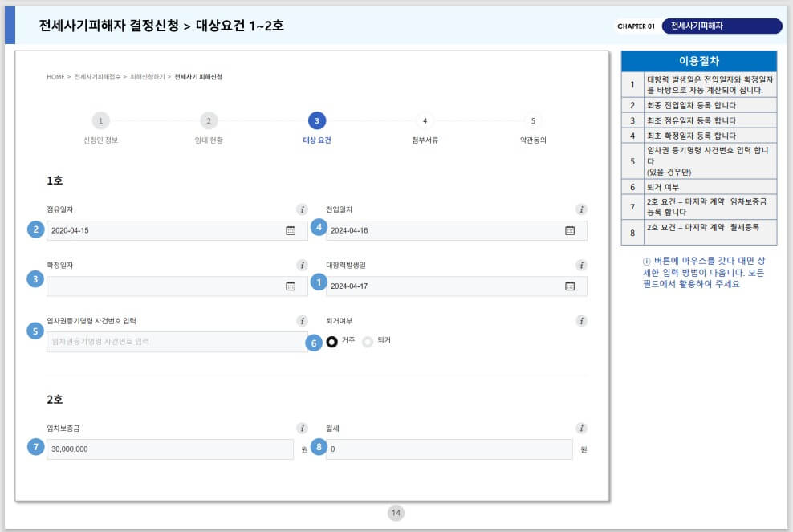Viewport: 793px width, 532px height.
Task: Click the info icon beside 임차보증금
Action: (303, 428)
